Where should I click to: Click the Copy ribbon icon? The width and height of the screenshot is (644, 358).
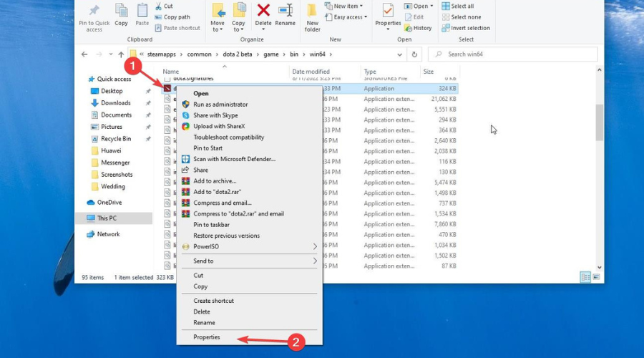click(121, 11)
